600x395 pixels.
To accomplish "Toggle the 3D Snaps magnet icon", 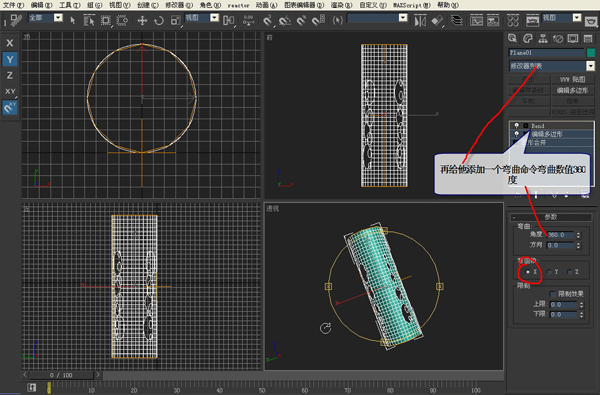I will click(268, 20).
